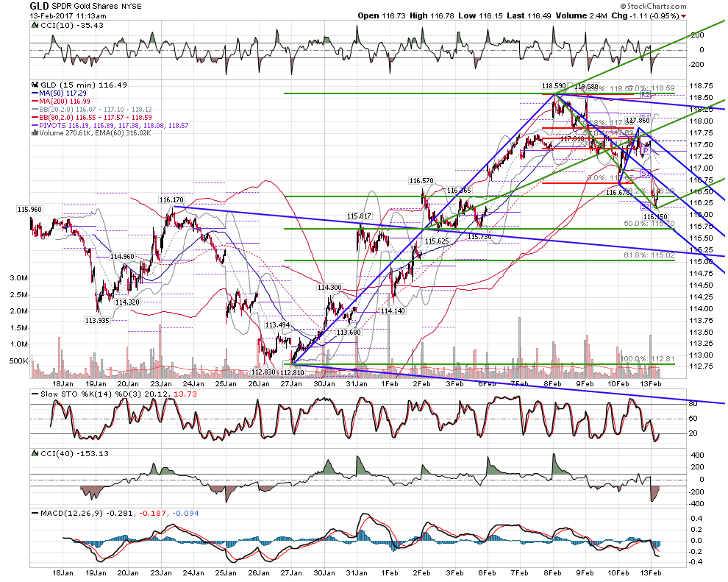Click the 'MA(50) 117.29' legend entry

tap(63, 93)
